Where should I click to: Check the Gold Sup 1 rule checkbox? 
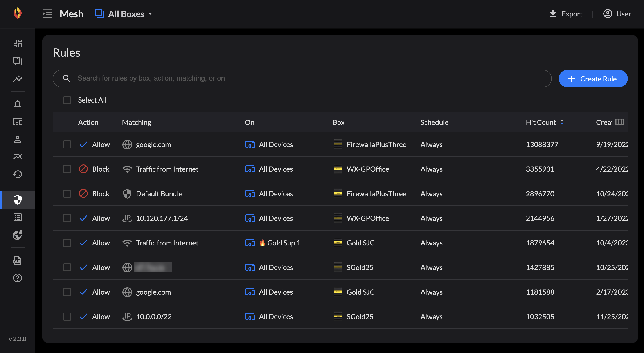coord(67,243)
